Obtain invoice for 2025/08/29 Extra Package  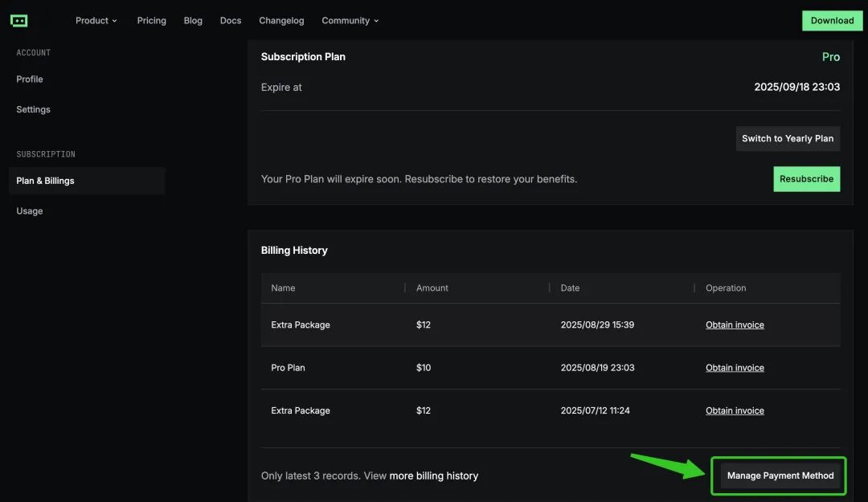coord(735,325)
